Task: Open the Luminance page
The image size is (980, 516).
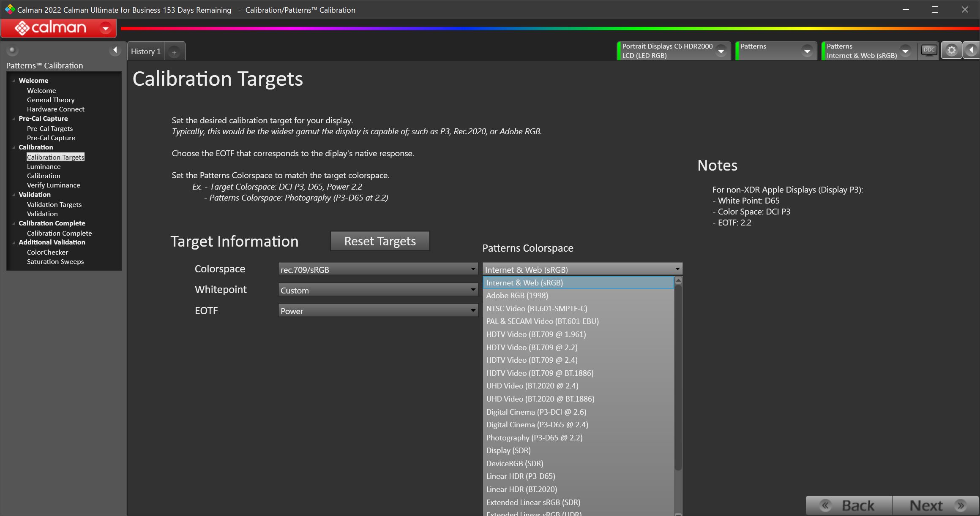Action: tap(44, 166)
